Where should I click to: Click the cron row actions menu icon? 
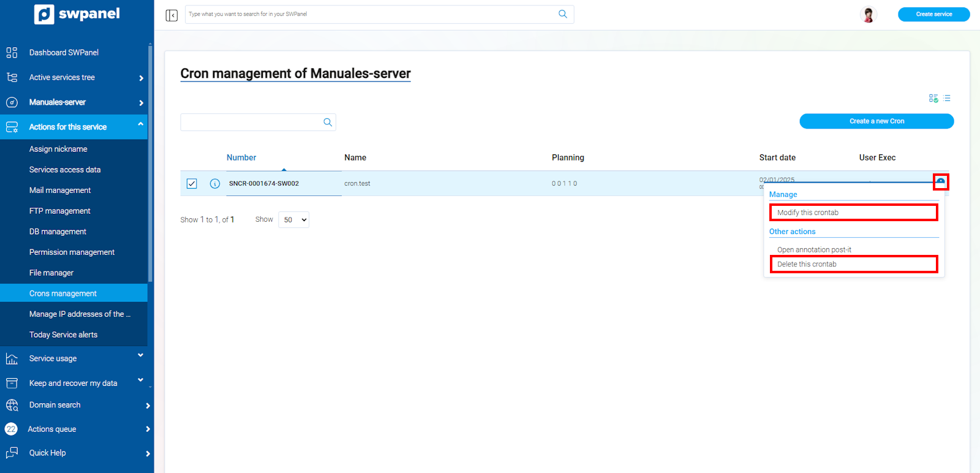pos(940,182)
